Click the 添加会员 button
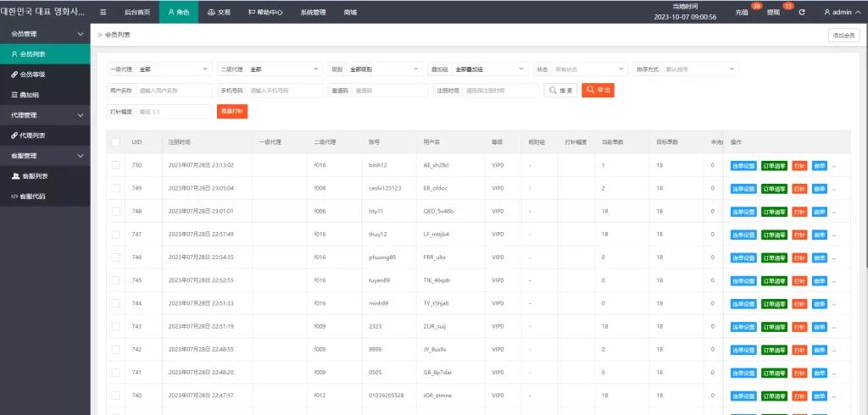This screenshot has width=868, height=415. (x=844, y=35)
